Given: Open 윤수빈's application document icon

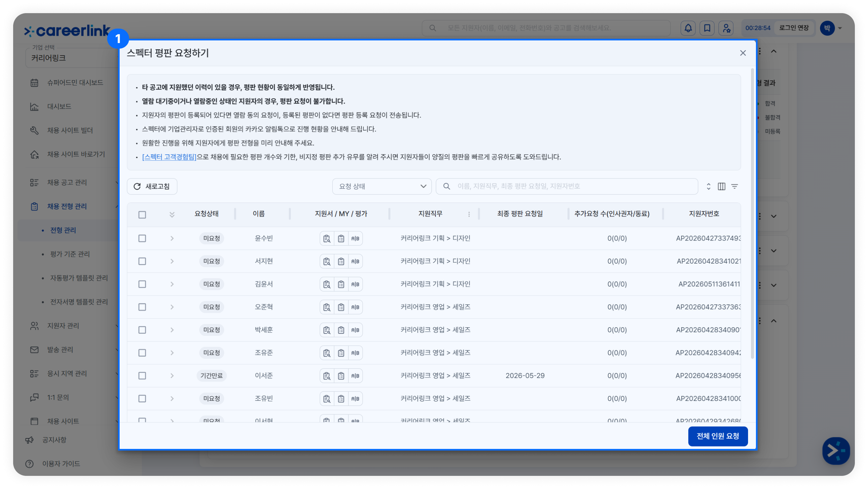Looking at the screenshot, I should pos(326,239).
